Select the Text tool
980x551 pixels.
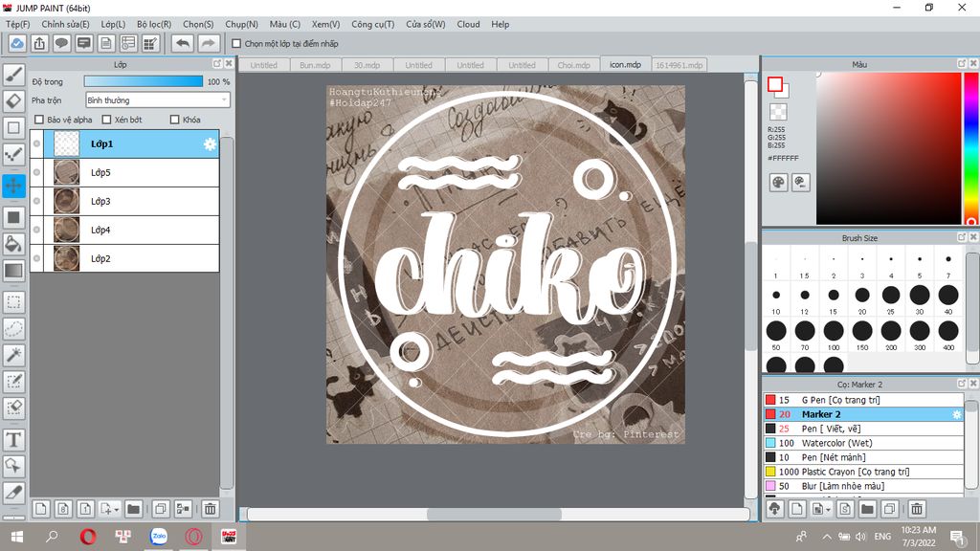(x=13, y=440)
